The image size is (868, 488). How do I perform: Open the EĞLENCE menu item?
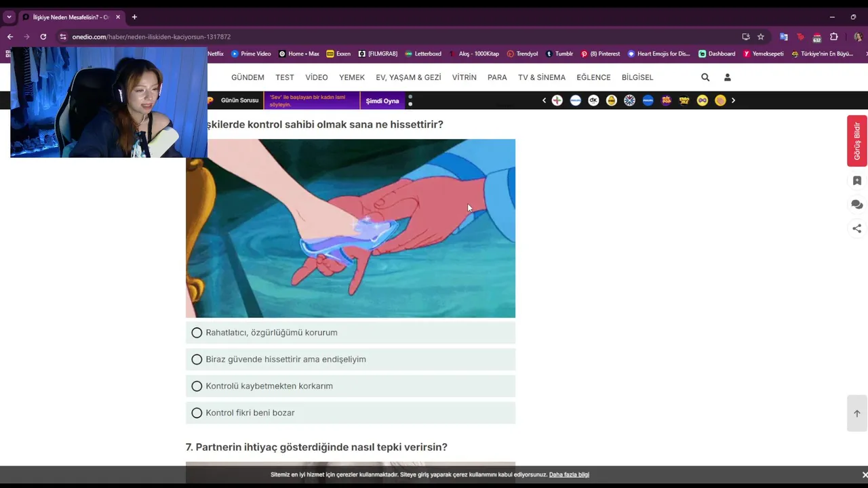tap(593, 77)
